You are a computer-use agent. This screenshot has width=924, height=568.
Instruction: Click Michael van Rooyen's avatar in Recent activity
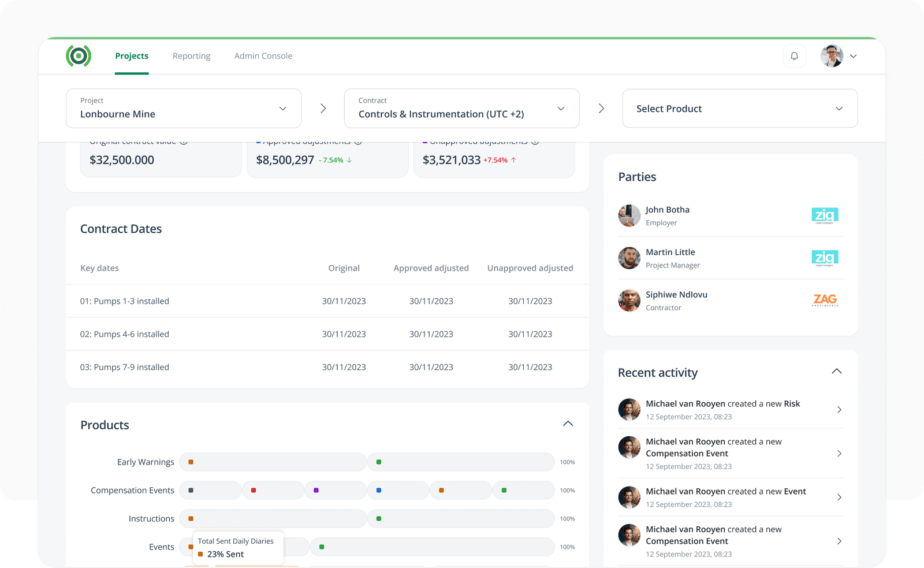pyautogui.click(x=629, y=409)
